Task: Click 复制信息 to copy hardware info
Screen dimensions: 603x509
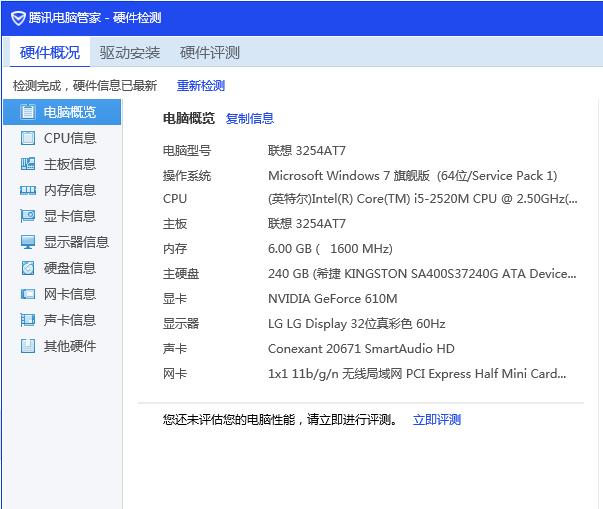Action: pos(250,118)
